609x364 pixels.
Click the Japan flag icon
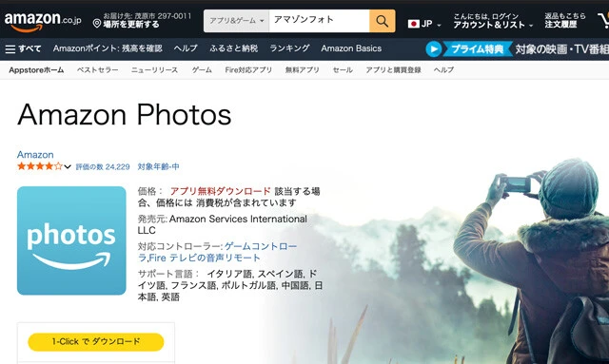[414, 24]
